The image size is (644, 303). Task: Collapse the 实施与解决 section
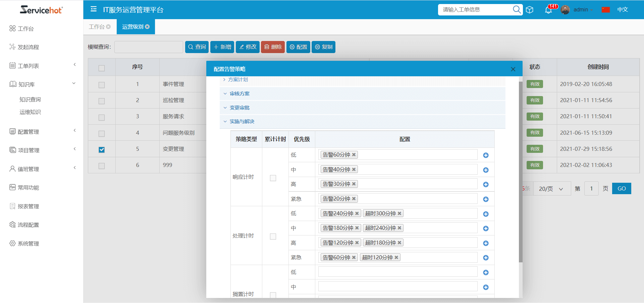coord(241,122)
